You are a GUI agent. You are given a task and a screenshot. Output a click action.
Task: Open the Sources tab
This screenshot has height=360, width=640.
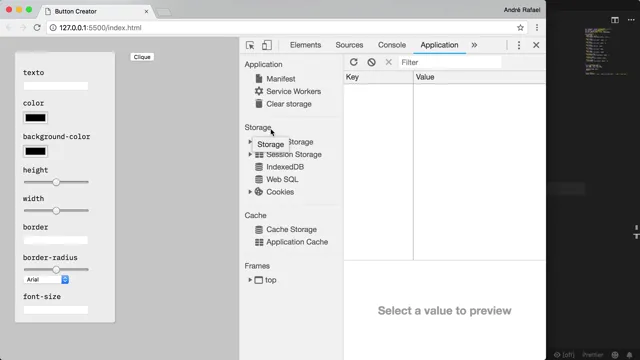pyautogui.click(x=349, y=45)
